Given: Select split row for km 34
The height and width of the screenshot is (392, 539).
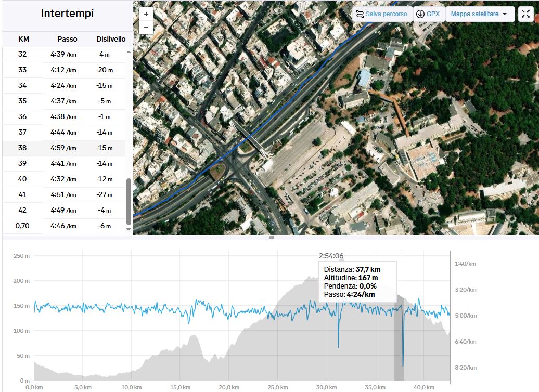Looking at the screenshot, I should [x=64, y=86].
